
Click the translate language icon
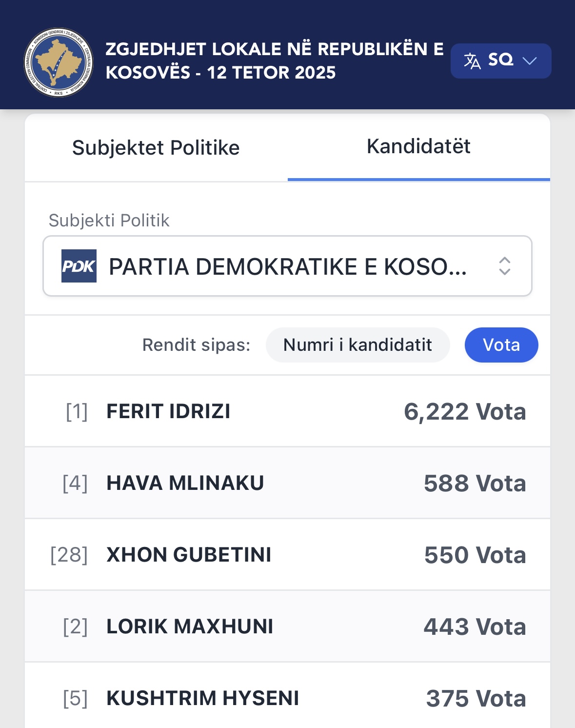[472, 61]
